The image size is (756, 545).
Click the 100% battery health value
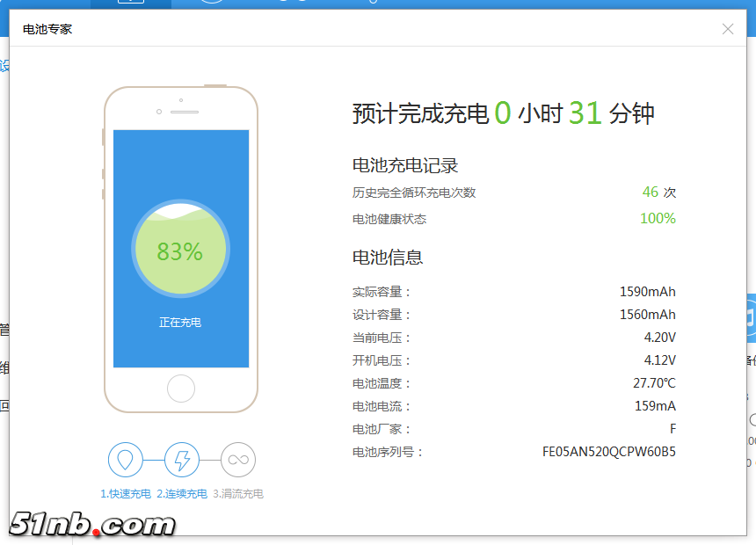point(658,219)
